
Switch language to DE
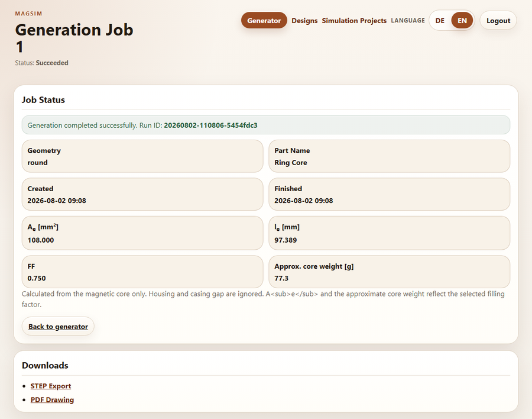click(440, 20)
